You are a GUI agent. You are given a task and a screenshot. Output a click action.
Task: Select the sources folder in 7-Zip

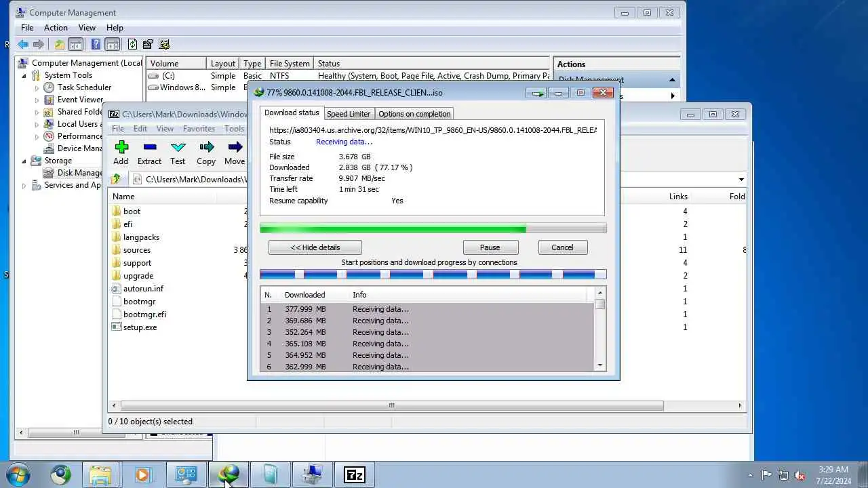click(136, 250)
